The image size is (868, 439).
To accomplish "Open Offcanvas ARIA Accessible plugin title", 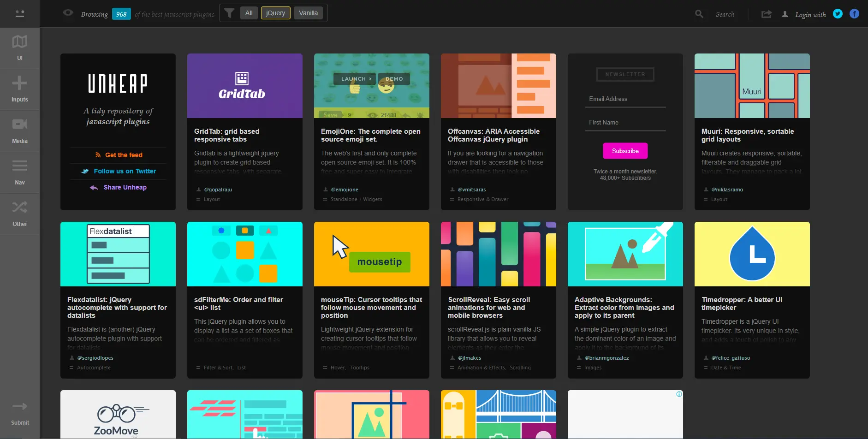I will 493,135.
